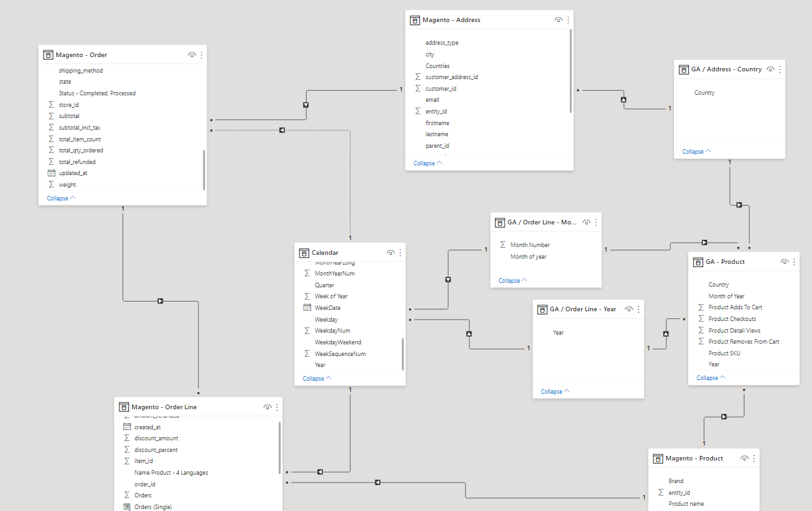Viewport: 812px width, 511px height.
Task: Open more options for Calendar table
Action: [x=400, y=253]
